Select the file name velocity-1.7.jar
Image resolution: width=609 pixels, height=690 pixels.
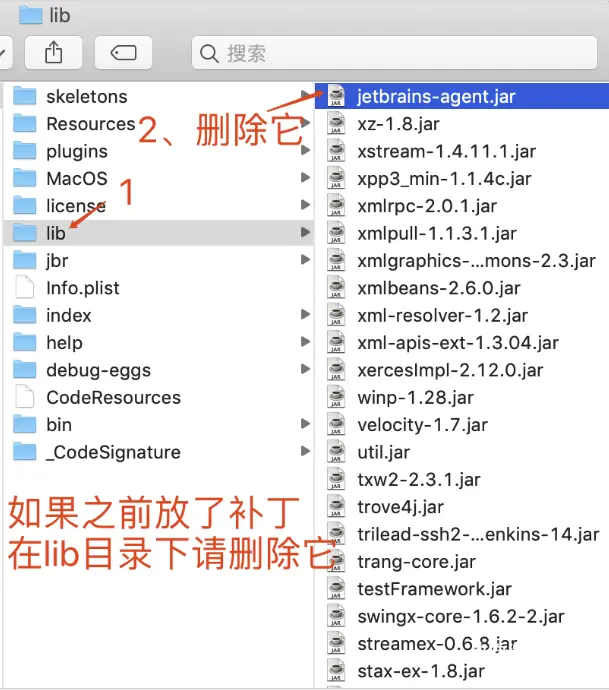422,425
